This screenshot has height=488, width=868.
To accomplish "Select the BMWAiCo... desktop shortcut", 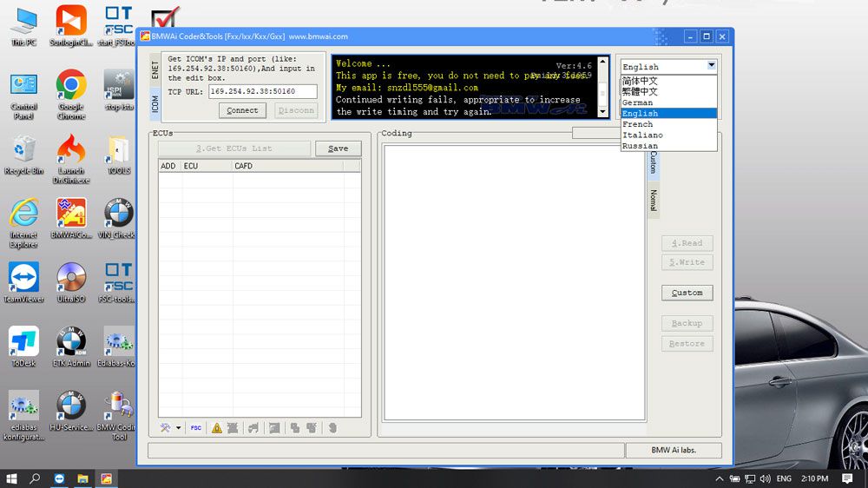I will click(71, 220).
